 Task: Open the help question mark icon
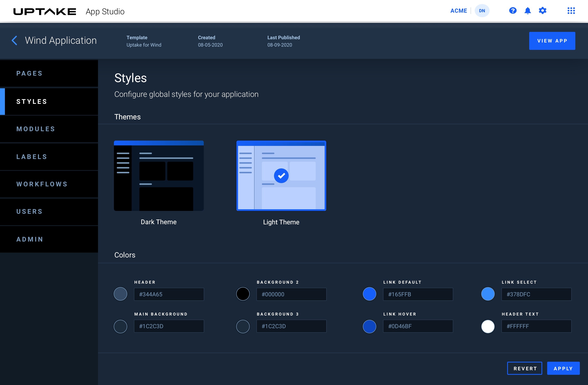pyautogui.click(x=513, y=11)
